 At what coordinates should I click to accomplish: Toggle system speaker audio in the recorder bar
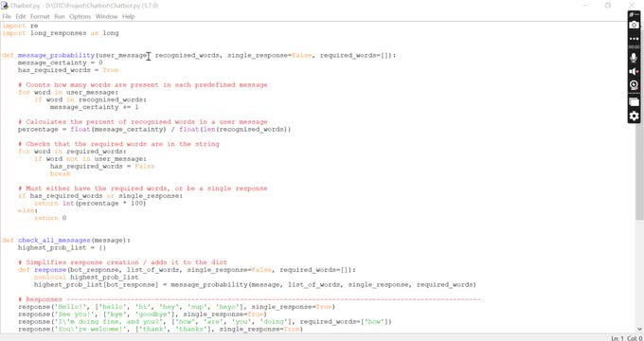tap(634, 71)
